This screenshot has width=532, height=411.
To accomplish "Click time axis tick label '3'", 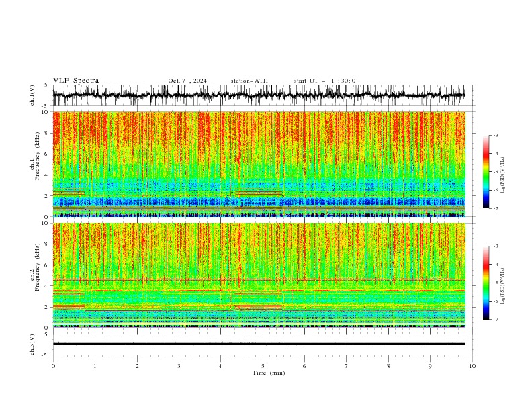I will pyautogui.click(x=179, y=366).
